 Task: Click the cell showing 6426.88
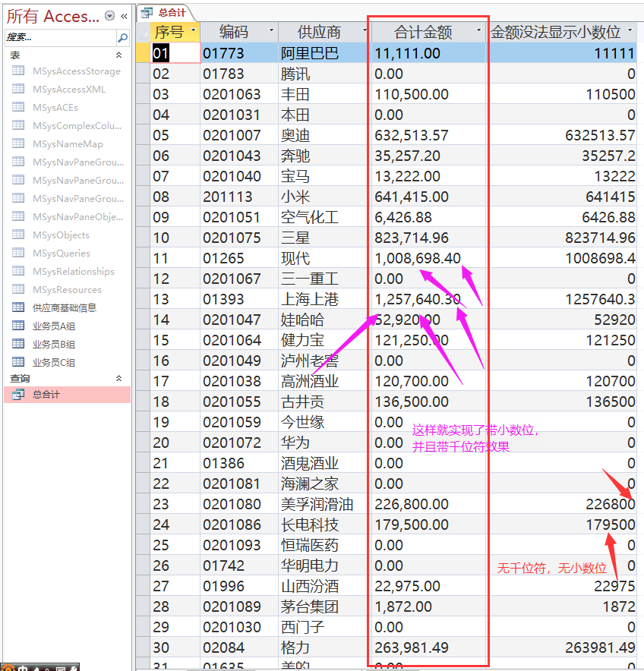pyautogui.click(x=562, y=217)
